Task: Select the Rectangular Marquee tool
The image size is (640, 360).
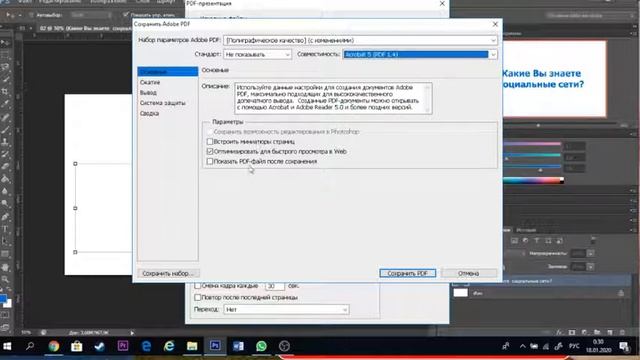Action: (x=5, y=55)
